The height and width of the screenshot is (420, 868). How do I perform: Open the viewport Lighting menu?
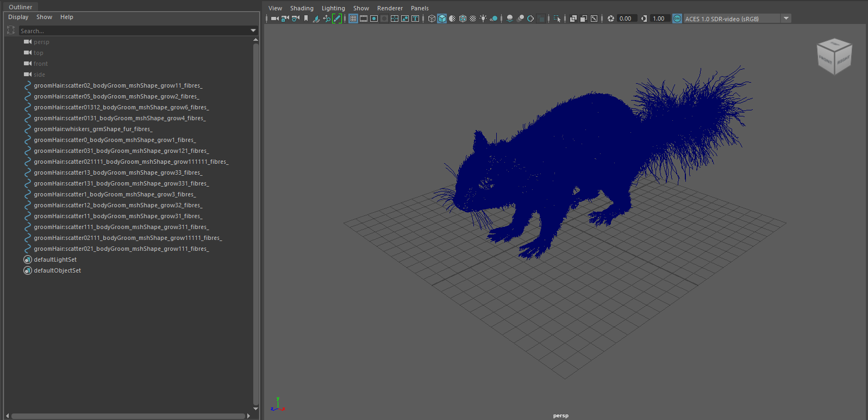[x=333, y=8]
